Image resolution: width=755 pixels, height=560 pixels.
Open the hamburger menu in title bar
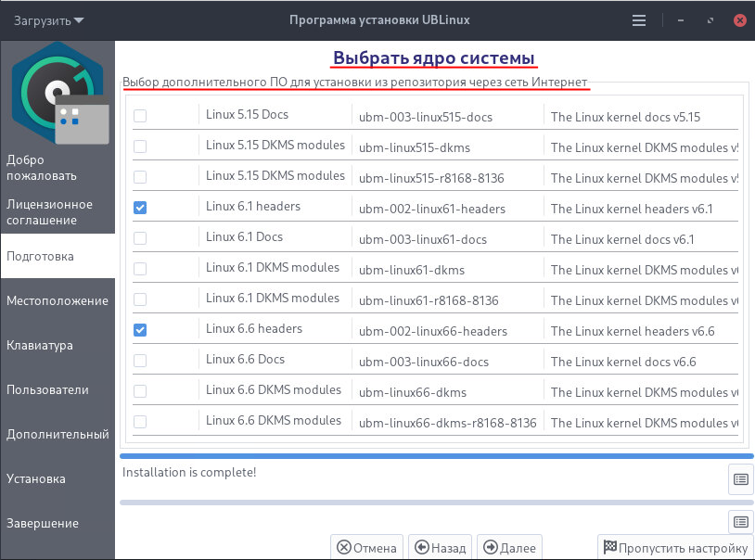(x=638, y=20)
